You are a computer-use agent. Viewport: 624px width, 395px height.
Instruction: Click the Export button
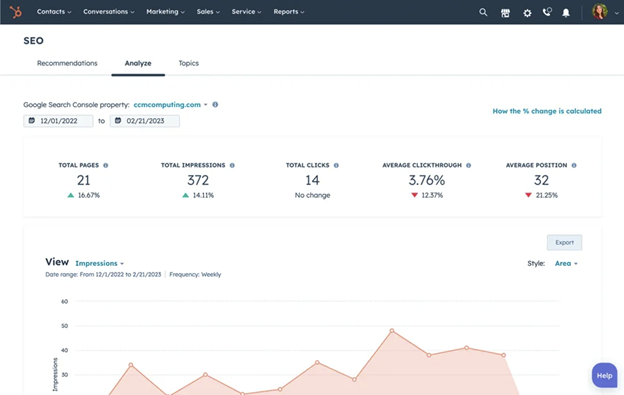(x=564, y=243)
